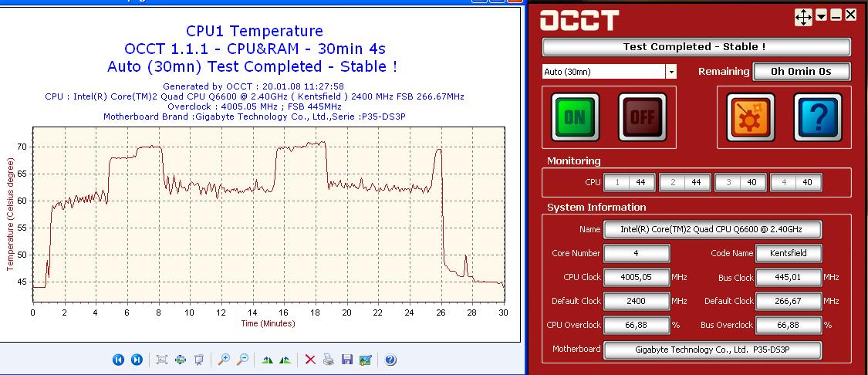Open OCCT options orange gear button
Screen dimensions: 868x375
coord(750,117)
